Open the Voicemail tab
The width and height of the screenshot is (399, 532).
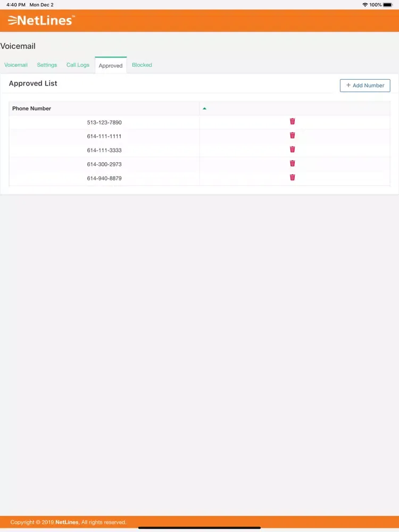[x=16, y=65]
